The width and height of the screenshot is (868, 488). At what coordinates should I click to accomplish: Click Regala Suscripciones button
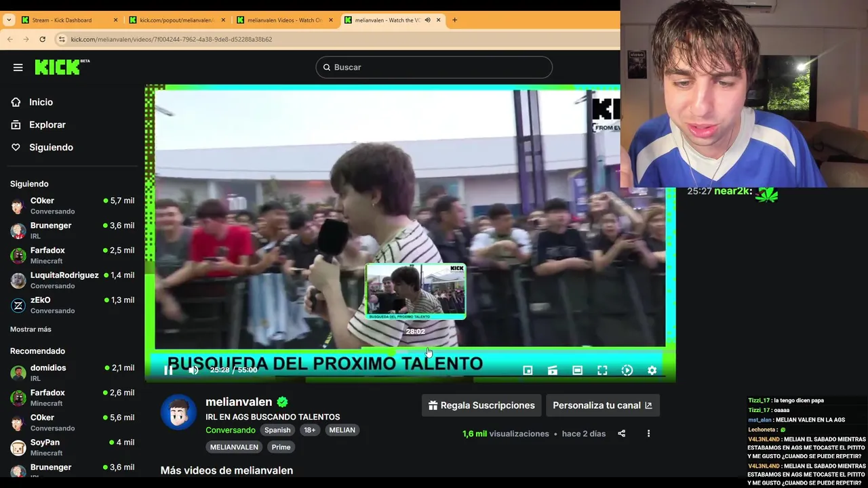[x=481, y=405]
